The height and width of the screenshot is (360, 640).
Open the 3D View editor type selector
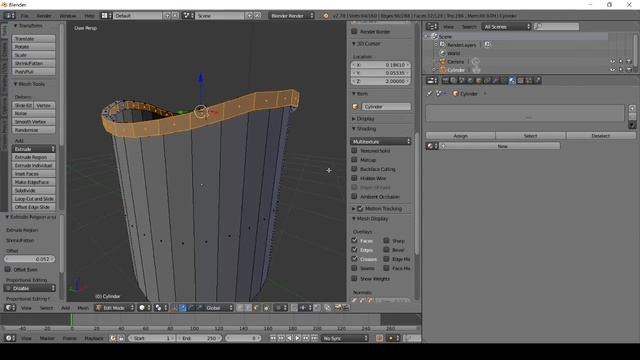(10, 308)
